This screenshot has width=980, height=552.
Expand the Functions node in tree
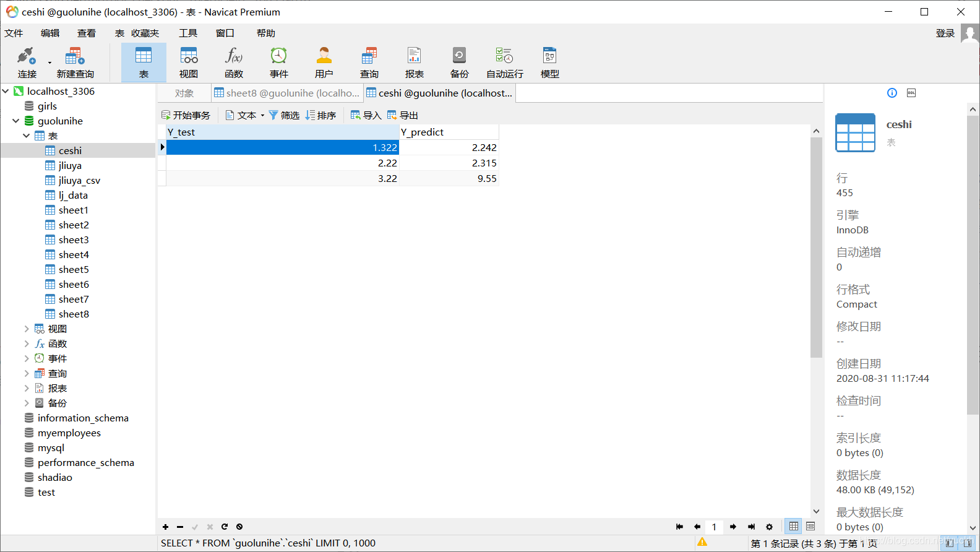pyautogui.click(x=27, y=343)
